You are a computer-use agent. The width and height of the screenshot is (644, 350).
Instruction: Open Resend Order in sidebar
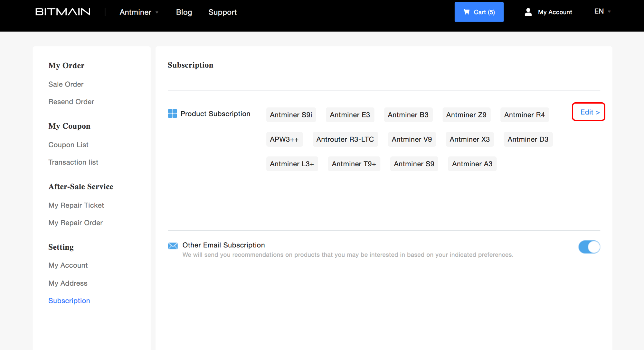click(x=71, y=102)
